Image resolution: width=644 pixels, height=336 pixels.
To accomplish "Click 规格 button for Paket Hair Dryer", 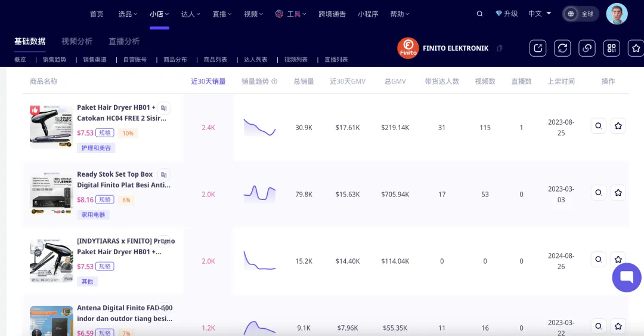I will tap(105, 133).
